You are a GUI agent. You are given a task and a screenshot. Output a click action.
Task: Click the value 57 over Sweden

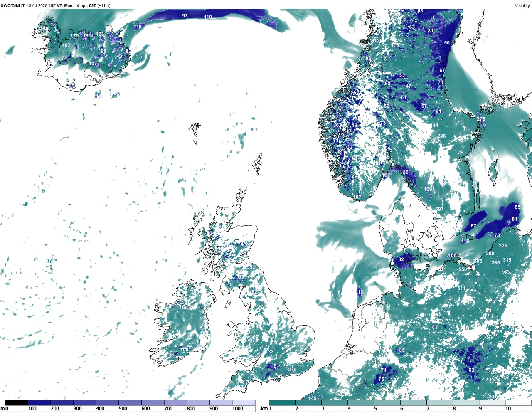[x=424, y=106]
